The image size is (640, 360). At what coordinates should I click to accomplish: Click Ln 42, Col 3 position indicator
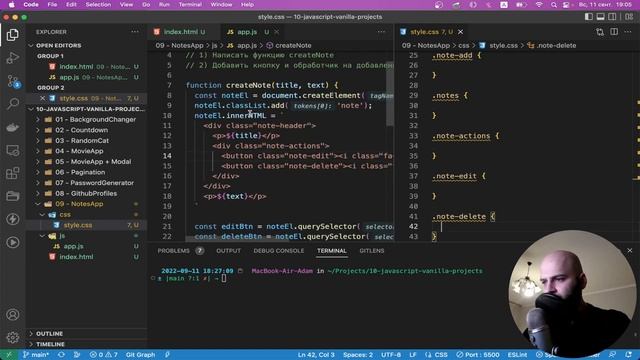pyautogui.click(x=316, y=355)
